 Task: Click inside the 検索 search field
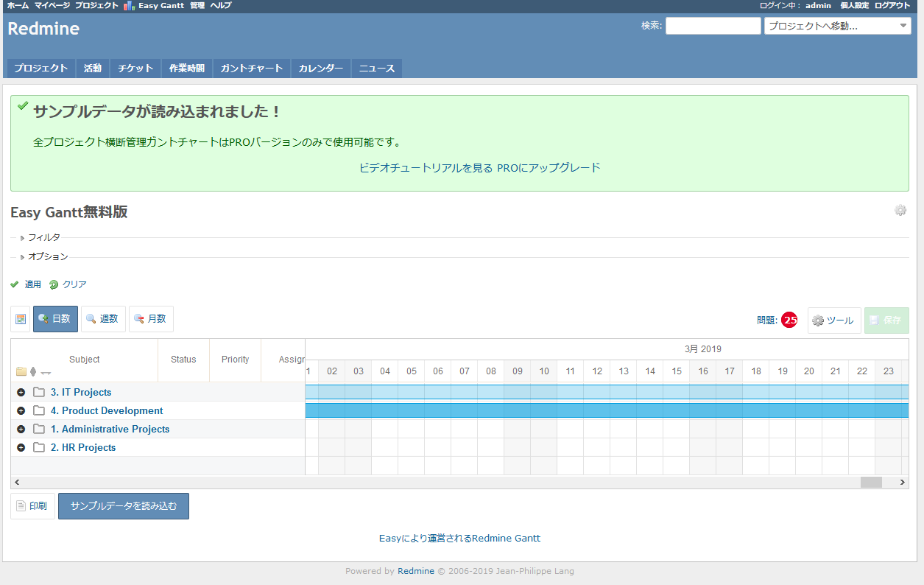click(x=713, y=25)
